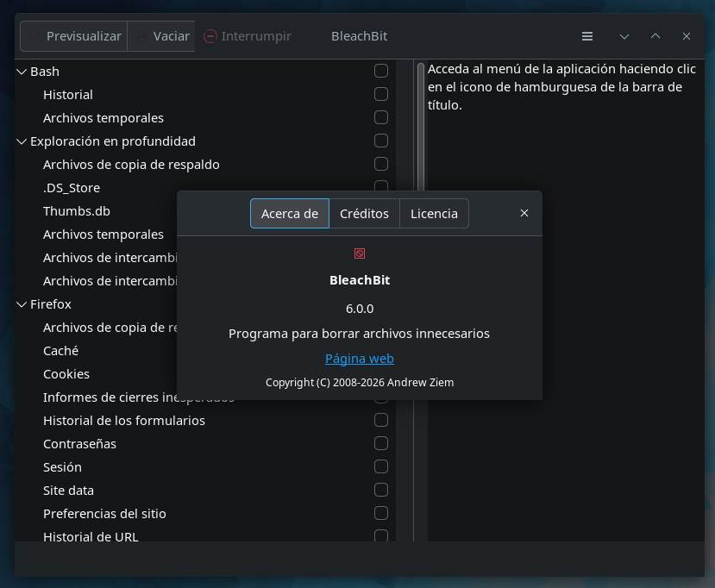715x588 pixels.
Task: Check the Contraseñas option under Firefox
Action: coord(381,443)
